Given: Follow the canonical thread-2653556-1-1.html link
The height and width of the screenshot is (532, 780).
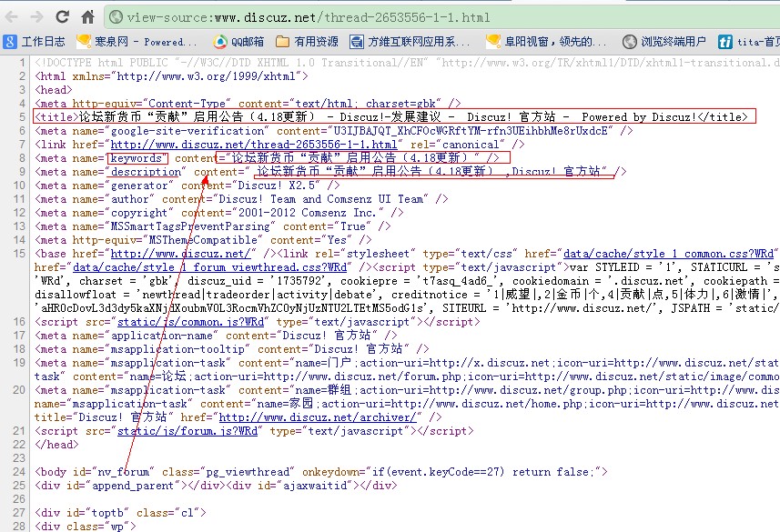Looking at the screenshot, I should [x=254, y=145].
